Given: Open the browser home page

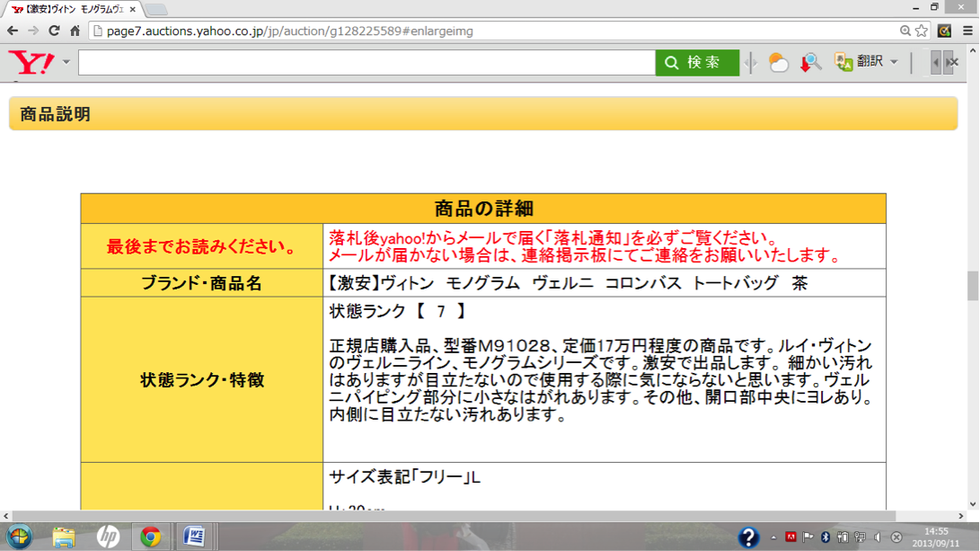Looking at the screenshot, I should 75,31.
